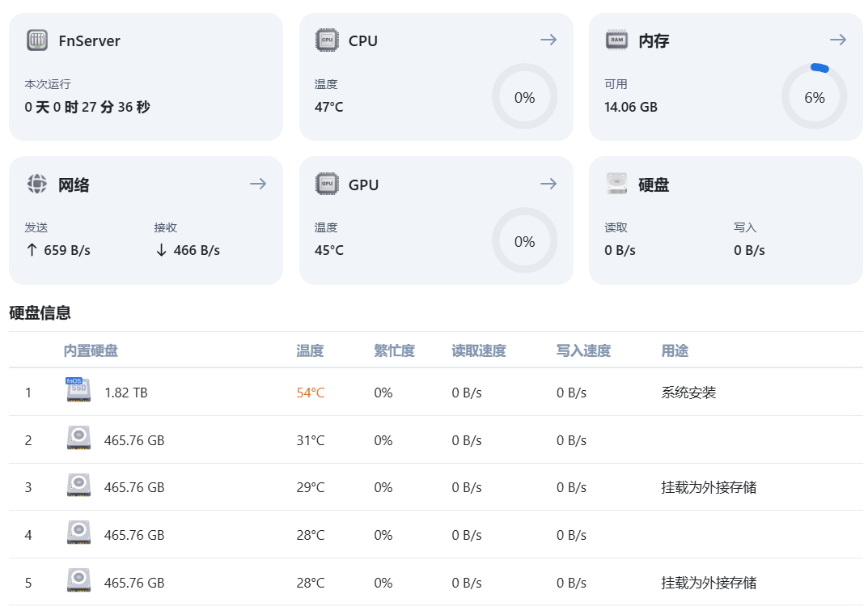Click the disk 2 hard drive icon
The image size is (868, 607).
click(x=78, y=439)
